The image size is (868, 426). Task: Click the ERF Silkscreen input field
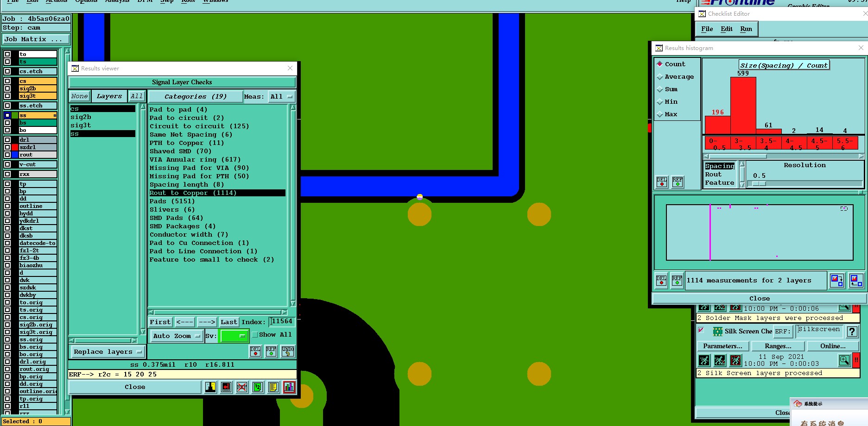pos(819,331)
